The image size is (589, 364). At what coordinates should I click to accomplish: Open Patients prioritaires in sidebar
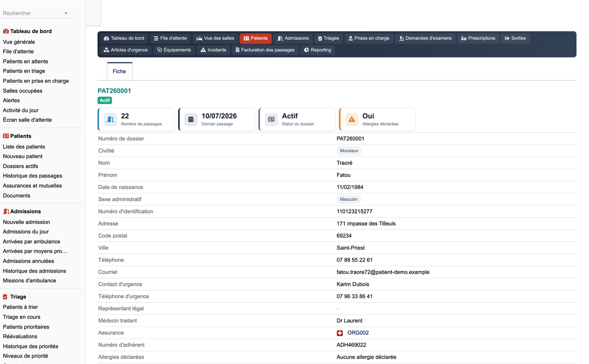26,327
